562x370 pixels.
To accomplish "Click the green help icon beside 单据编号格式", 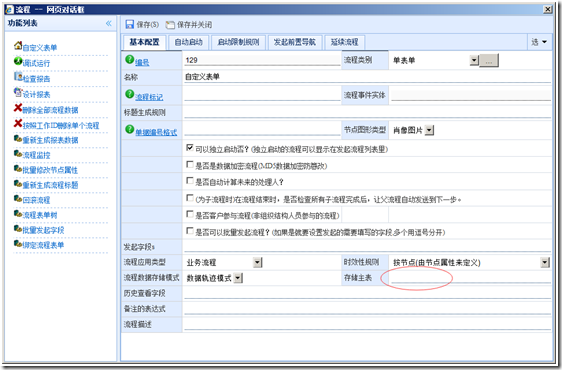I will [x=129, y=129].
